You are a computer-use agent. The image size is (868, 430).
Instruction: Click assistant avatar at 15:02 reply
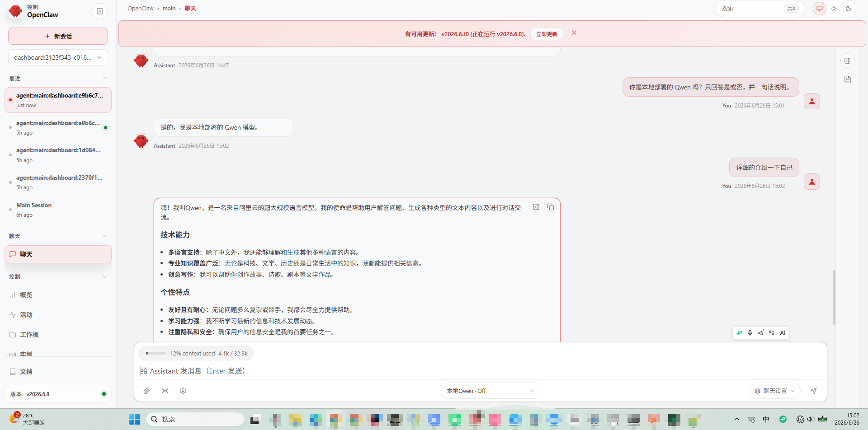[141, 141]
